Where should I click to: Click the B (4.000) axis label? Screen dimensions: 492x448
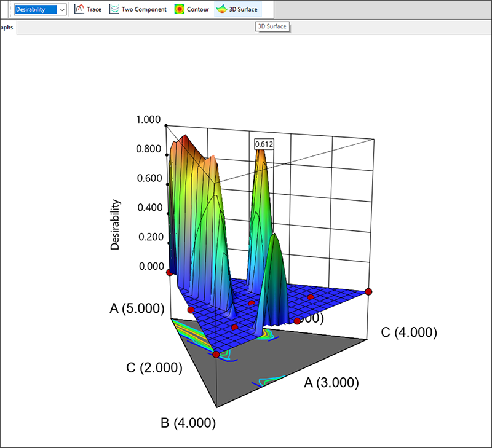pos(188,423)
